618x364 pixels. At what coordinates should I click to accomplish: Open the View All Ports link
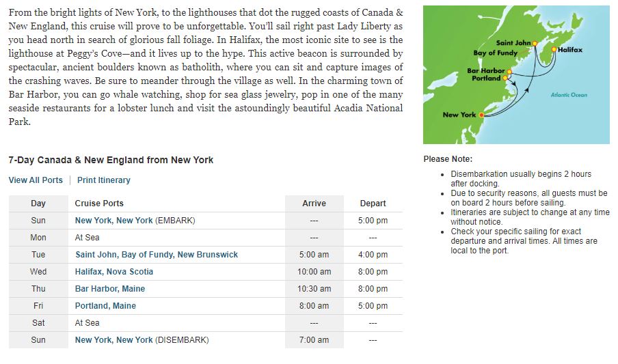coord(36,180)
